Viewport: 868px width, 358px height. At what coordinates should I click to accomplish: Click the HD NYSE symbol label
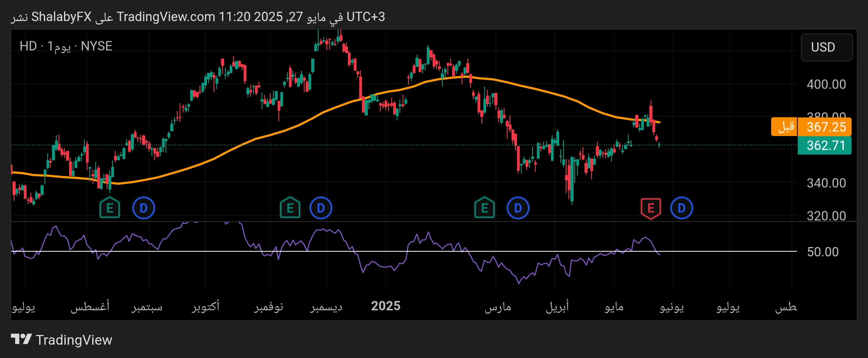pos(66,47)
